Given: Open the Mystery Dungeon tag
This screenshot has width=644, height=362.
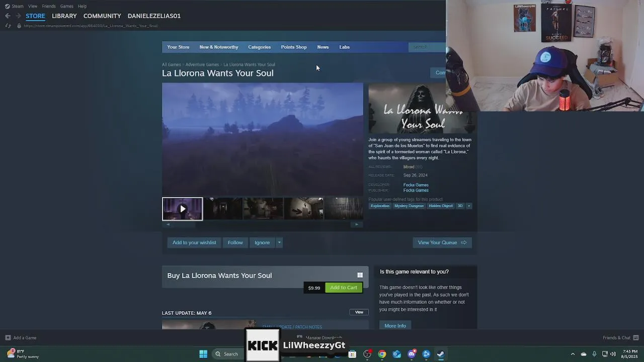Looking at the screenshot, I should click(409, 206).
